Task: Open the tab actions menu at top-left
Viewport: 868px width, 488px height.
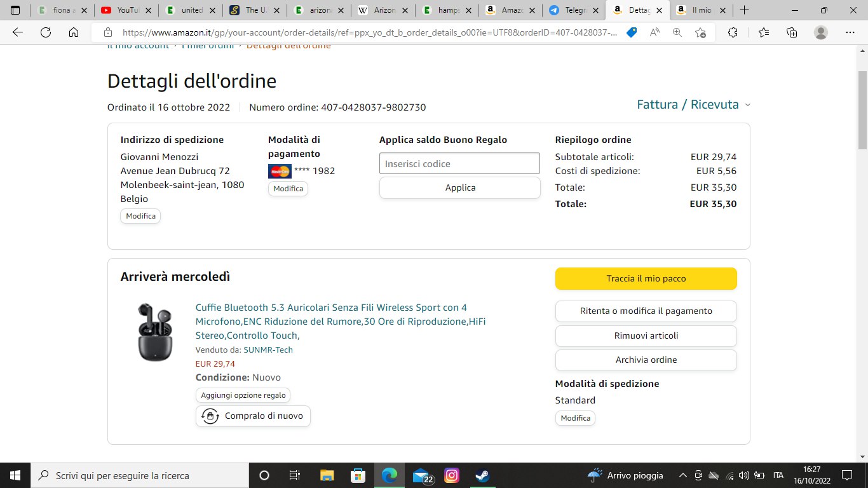Action: click(15, 10)
